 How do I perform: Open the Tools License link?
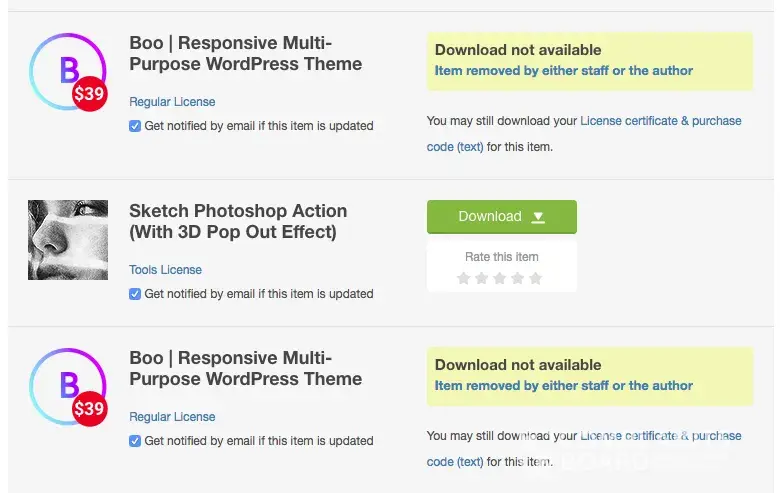165,270
